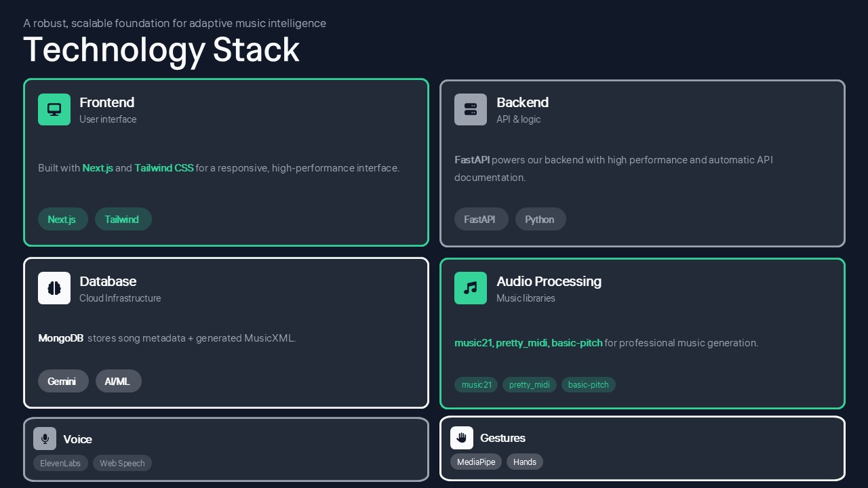868x488 pixels.
Task: Select the Tailwind tag pill
Action: click(x=123, y=219)
